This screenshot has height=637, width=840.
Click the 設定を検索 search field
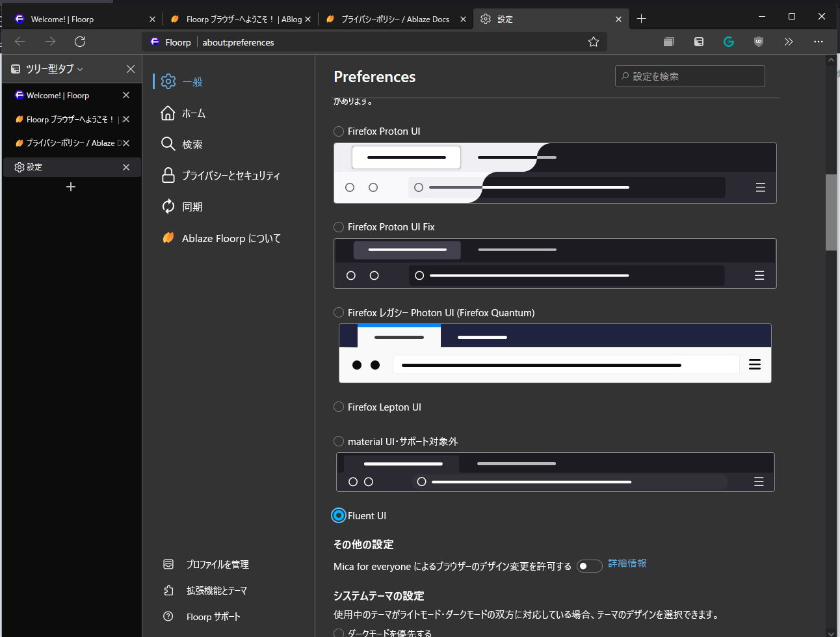[690, 76]
